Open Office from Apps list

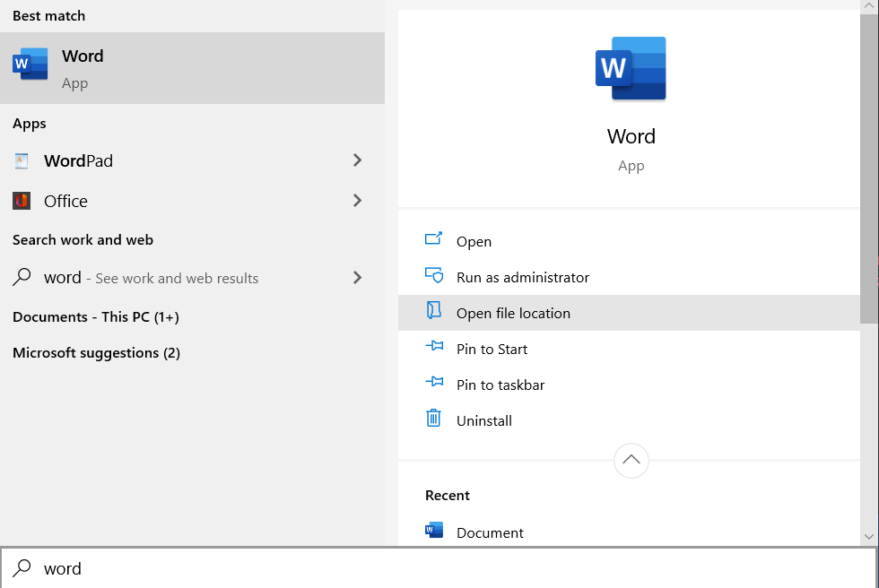click(192, 201)
